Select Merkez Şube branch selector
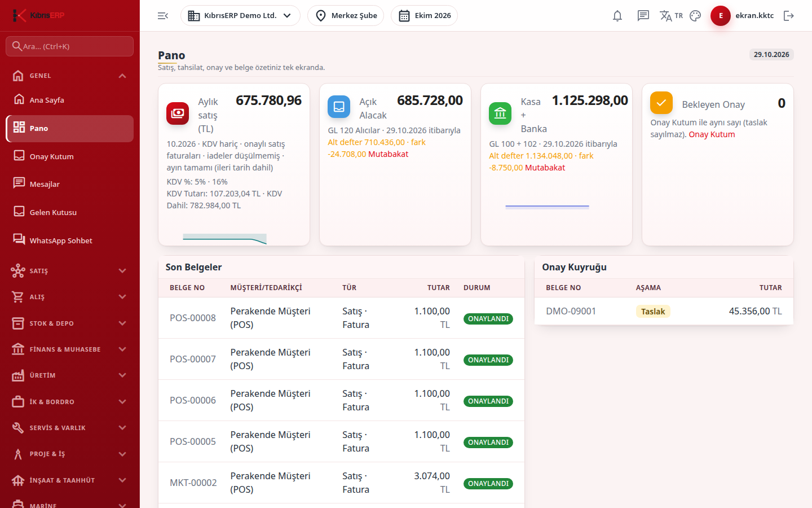Viewport: 812px width, 508px height. [346, 16]
